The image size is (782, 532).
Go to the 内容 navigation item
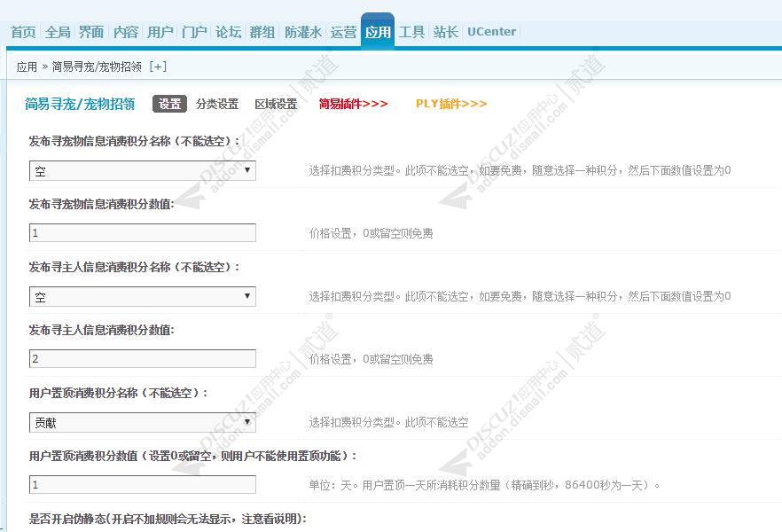pyautogui.click(x=126, y=32)
